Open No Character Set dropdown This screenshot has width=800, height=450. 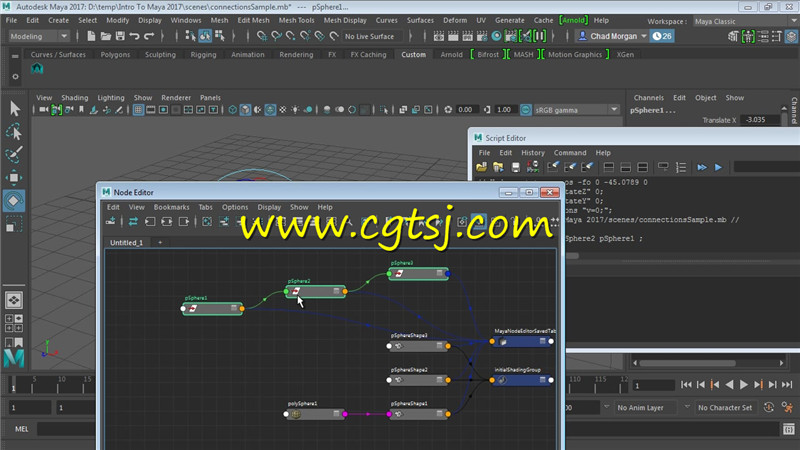[x=725, y=407]
